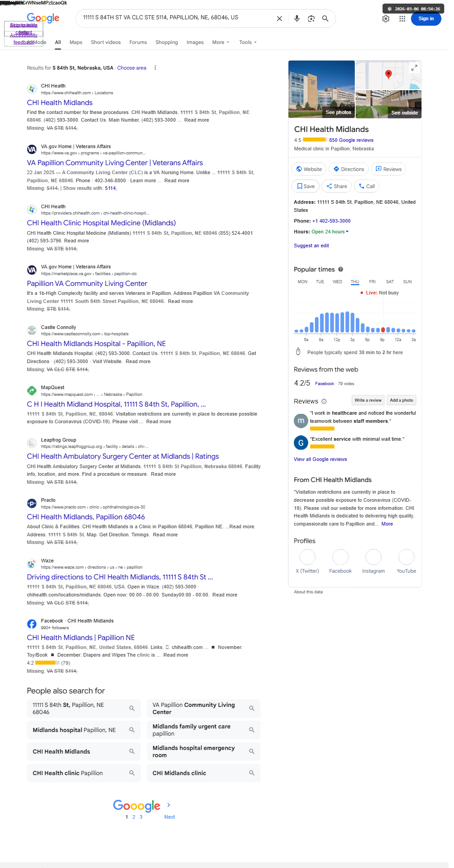Open Website button for CHI Health Midlands
The height and width of the screenshot is (868, 454).
[309, 169]
